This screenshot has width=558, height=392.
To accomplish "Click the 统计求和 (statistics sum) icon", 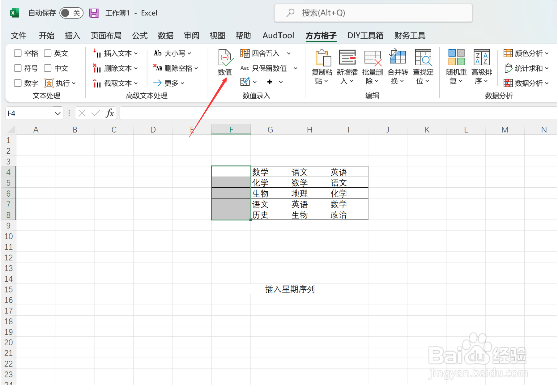I will [x=508, y=68].
